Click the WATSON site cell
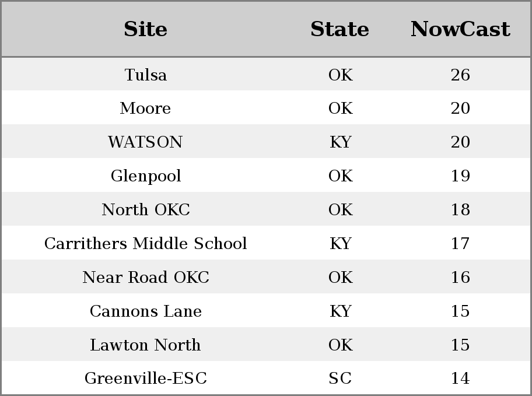This screenshot has width=532, height=396. pyautogui.click(x=146, y=142)
